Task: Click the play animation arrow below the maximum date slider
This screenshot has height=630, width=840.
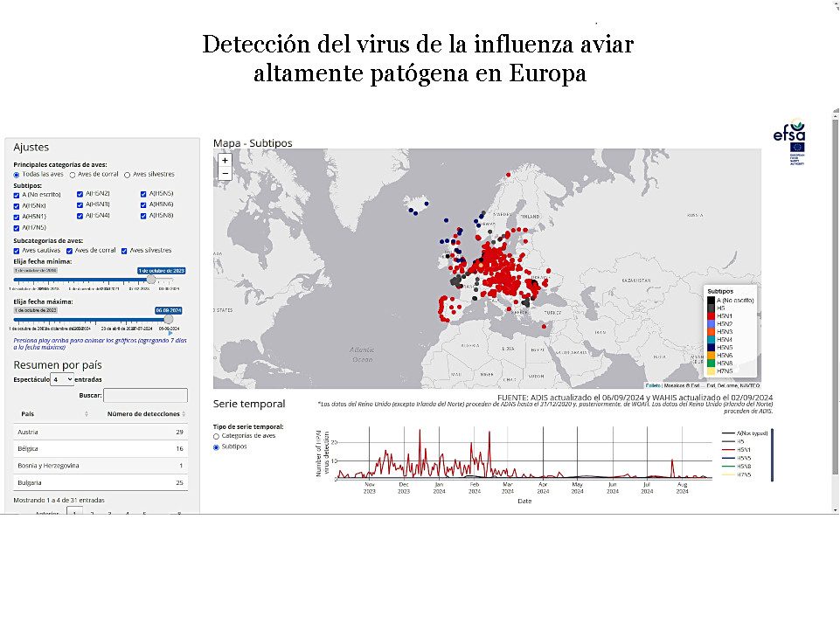Action: pos(170,333)
